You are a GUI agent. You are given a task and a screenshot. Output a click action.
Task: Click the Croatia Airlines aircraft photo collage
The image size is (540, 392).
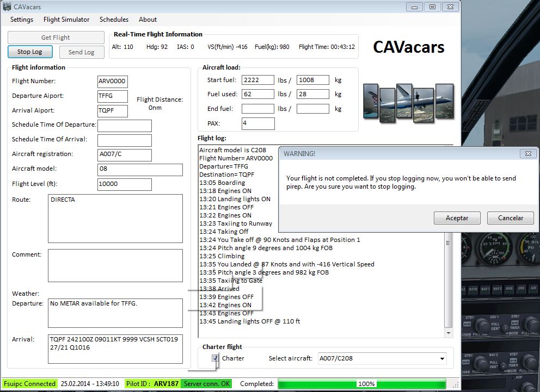409,103
